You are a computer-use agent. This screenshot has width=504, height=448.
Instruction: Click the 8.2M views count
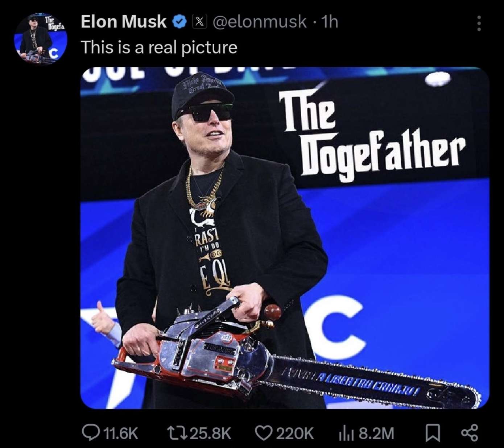(376, 433)
